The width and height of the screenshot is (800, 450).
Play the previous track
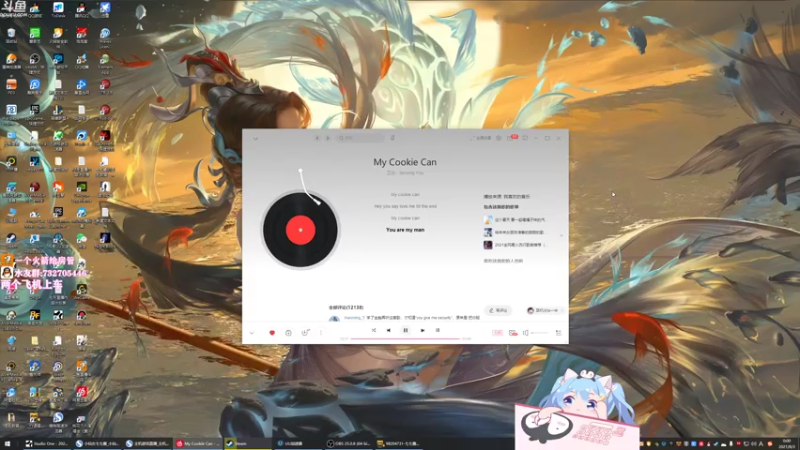pyautogui.click(x=388, y=331)
